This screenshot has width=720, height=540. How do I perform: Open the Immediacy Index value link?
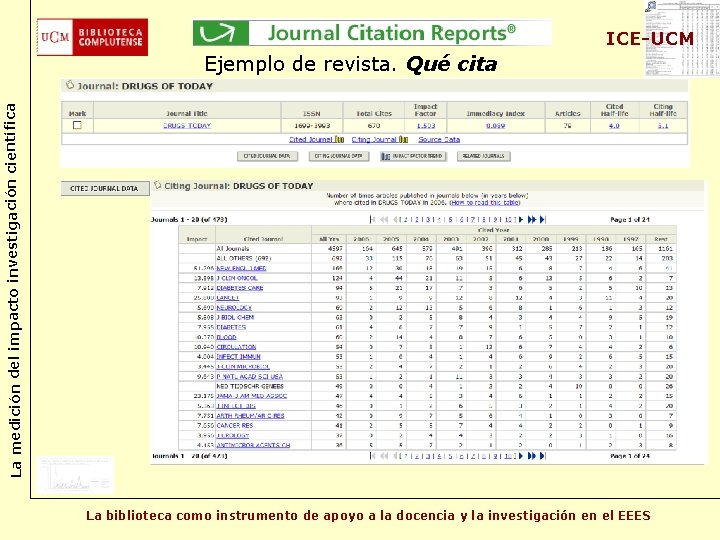(x=495, y=125)
